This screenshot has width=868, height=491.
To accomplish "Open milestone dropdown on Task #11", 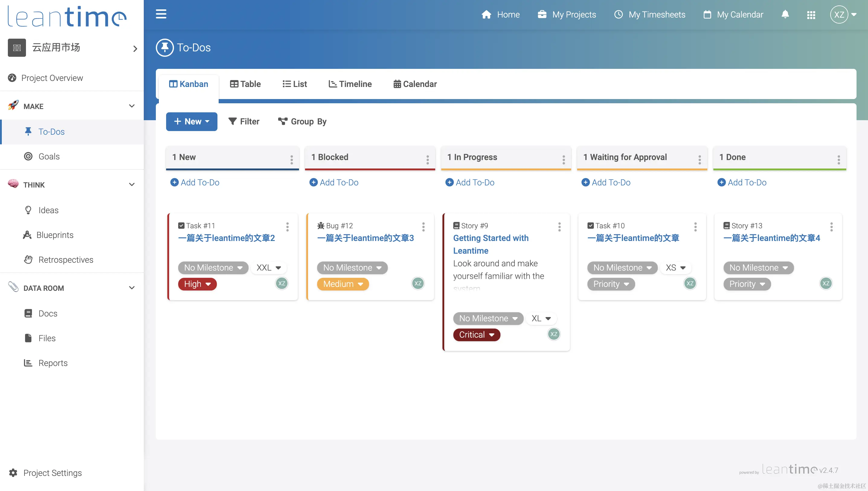I will click(213, 268).
